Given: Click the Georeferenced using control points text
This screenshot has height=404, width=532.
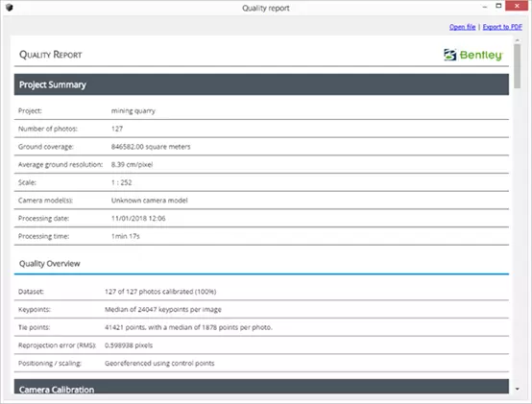Looking at the screenshot, I should [x=159, y=364].
